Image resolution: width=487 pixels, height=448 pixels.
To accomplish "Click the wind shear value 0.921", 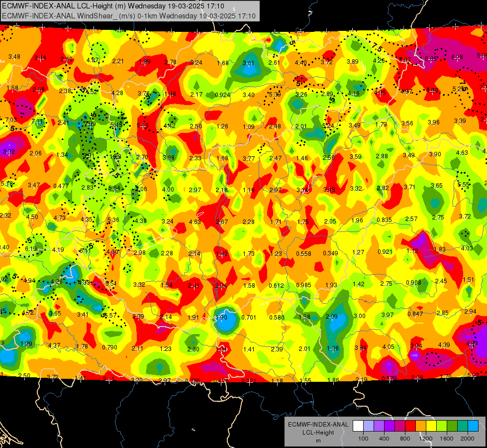I will (x=385, y=251).
